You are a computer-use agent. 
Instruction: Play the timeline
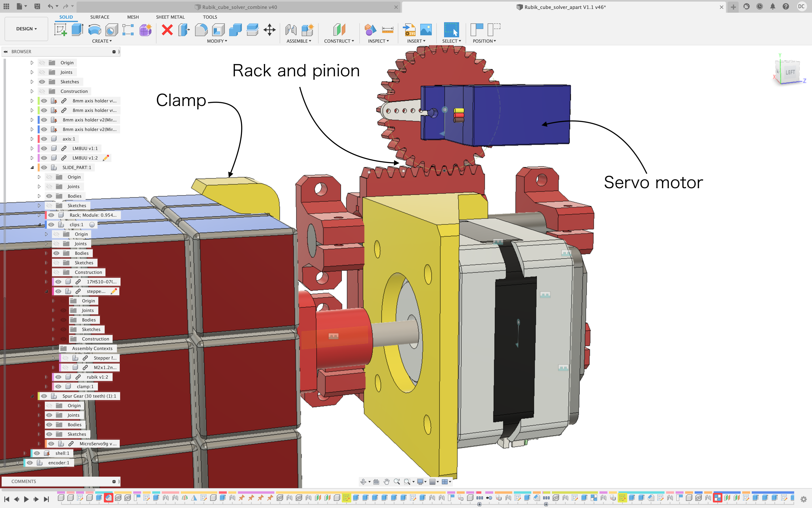click(x=26, y=499)
